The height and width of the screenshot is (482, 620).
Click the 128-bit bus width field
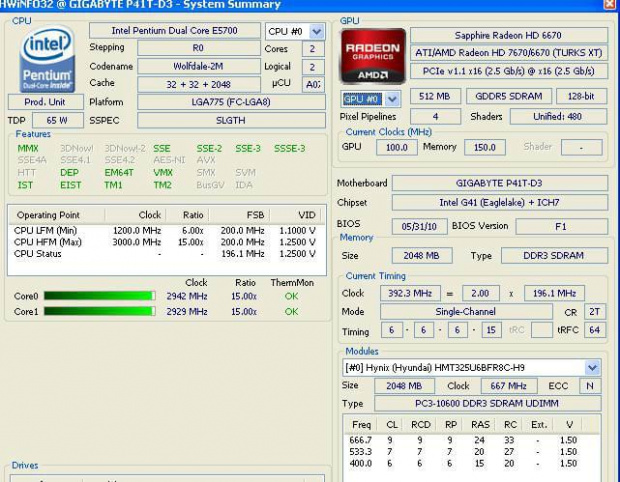581,96
